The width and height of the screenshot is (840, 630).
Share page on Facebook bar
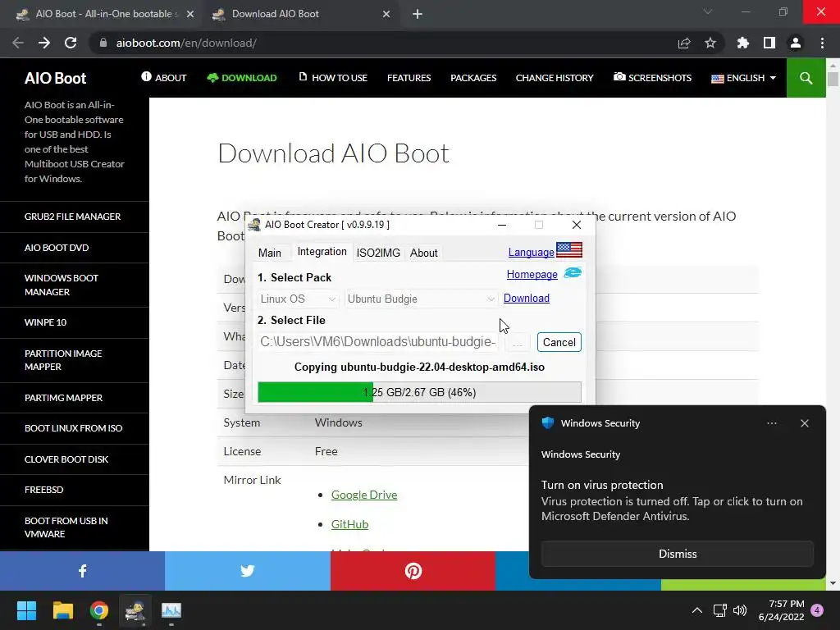pyautogui.click(x=83, y=571)
